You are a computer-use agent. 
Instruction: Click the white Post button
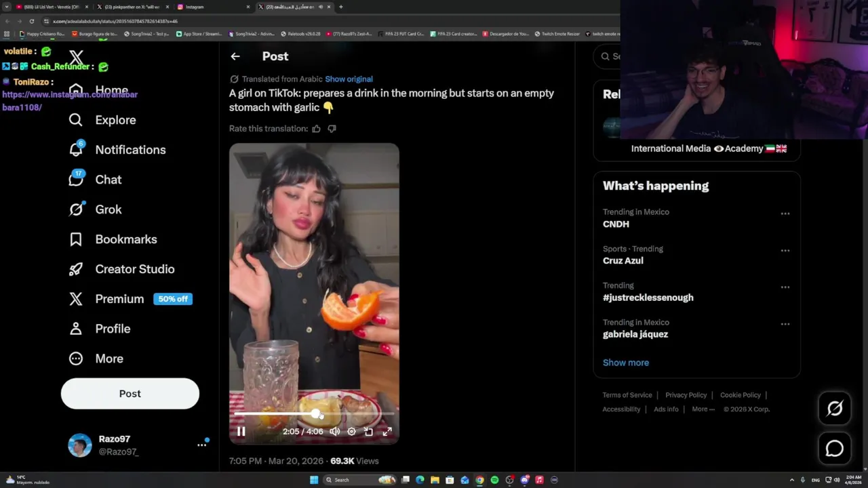click(x=130, y=394)
